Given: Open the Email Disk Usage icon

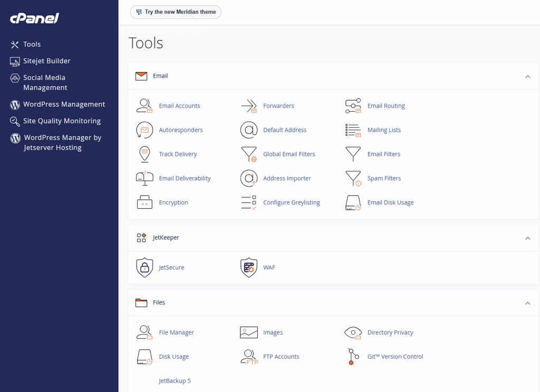Looking at the screenshot, I should pyautogui.click(x=353, y=203).
